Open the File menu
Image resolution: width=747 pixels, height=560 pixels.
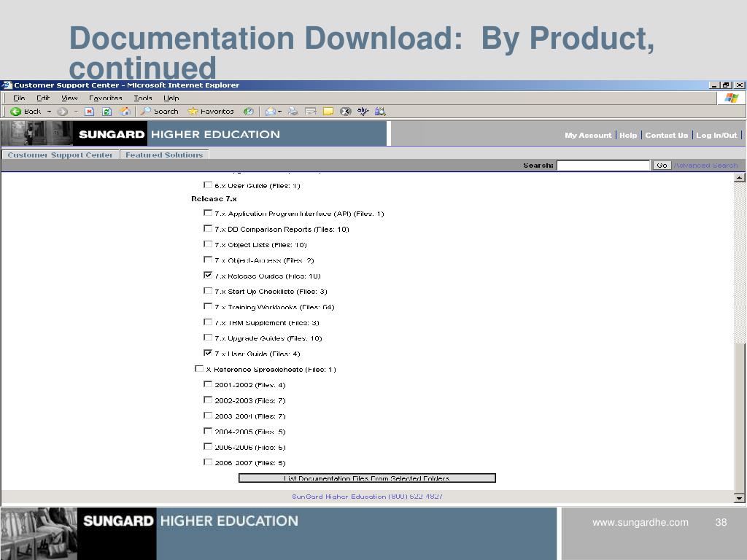(x=19, y=98)
